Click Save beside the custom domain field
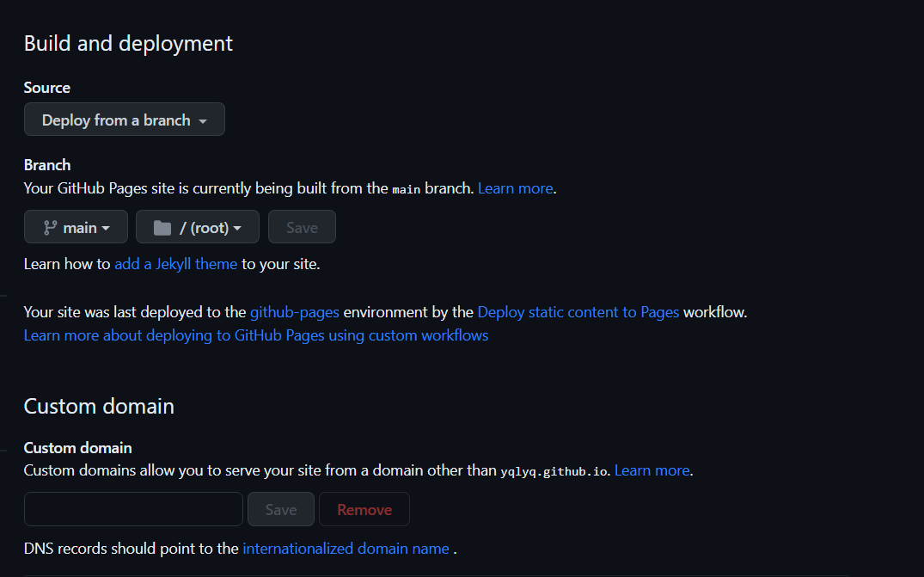 pos(281,509)
